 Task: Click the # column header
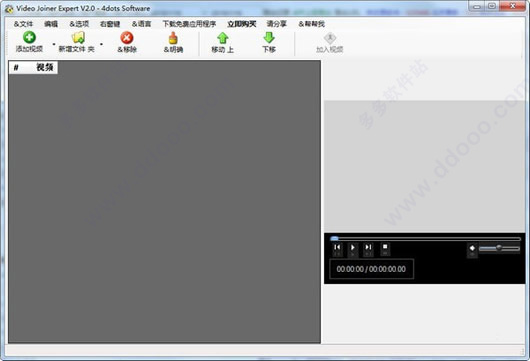(x=16, y=68)
